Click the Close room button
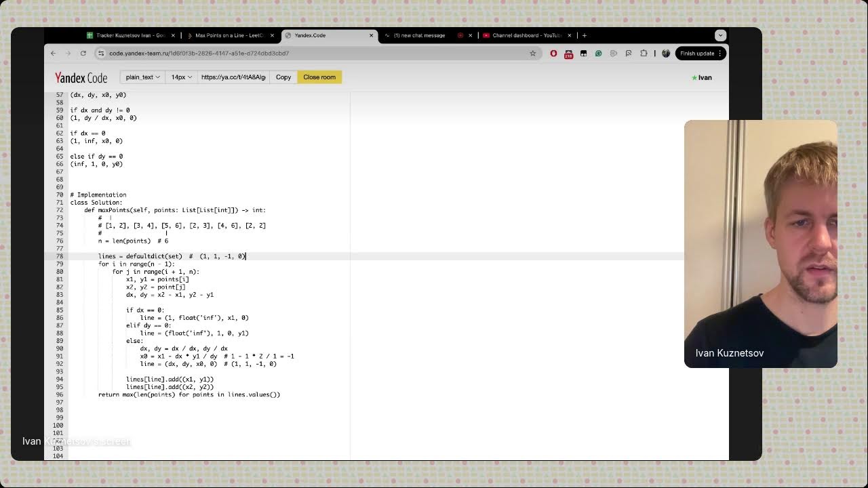This screenshot has width=868, height=488. click(319, 77)
